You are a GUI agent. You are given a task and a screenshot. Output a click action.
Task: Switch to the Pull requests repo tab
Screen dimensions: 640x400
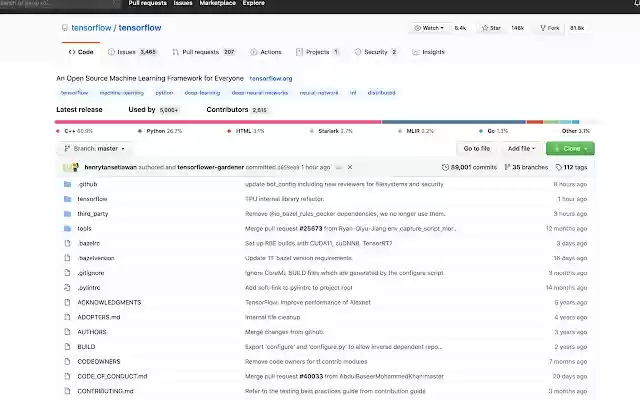(204, 52)
